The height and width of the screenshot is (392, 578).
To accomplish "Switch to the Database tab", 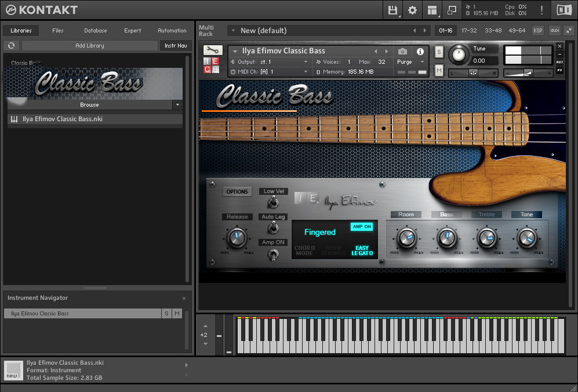I will coord(96,31).
